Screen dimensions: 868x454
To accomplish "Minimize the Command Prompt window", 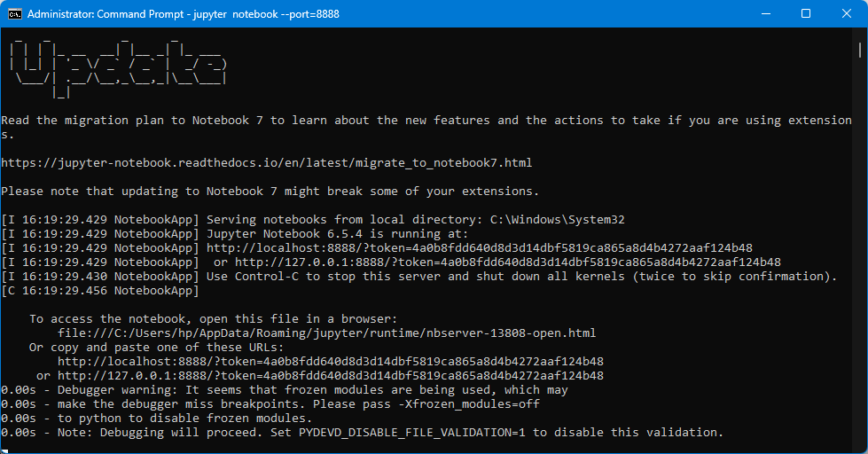I will coord(766,14).
